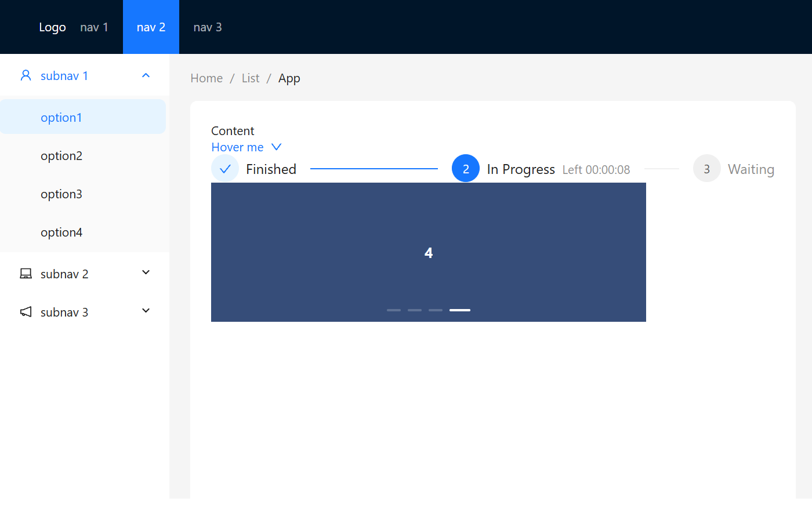Open nav 3 in the top bar
This screenshot has width=812, height=505.
[208, 27]
